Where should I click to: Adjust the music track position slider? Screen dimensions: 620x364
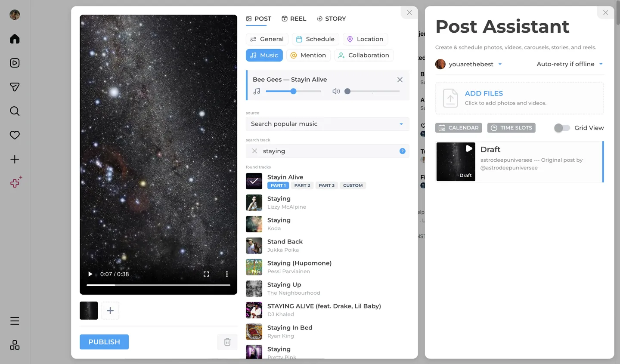coord(293,91)
